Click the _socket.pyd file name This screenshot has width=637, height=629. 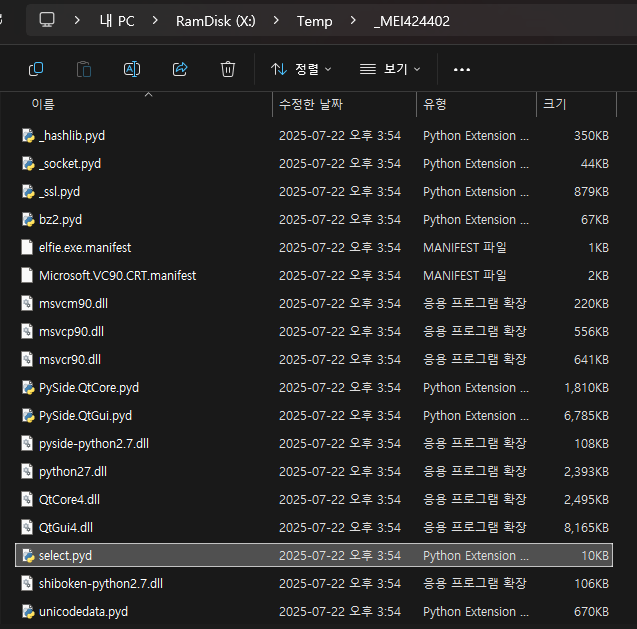(x=70, y=164)
